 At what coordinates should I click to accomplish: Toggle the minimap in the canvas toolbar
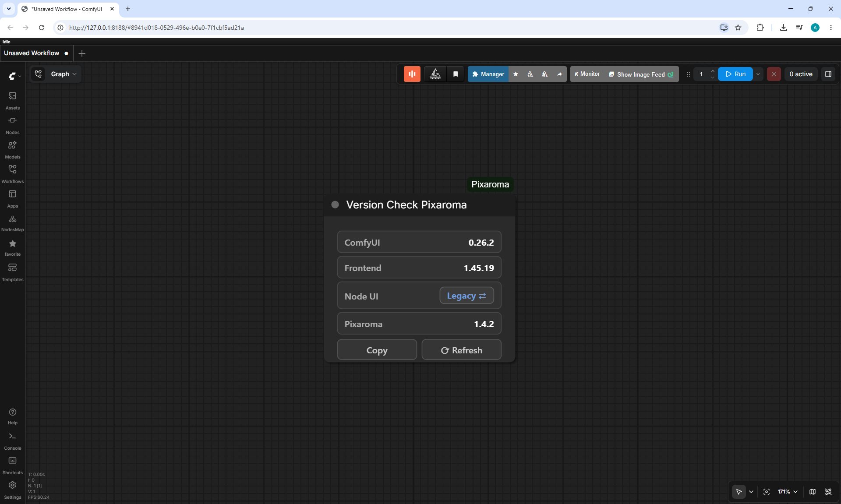[x=813, y=492]
